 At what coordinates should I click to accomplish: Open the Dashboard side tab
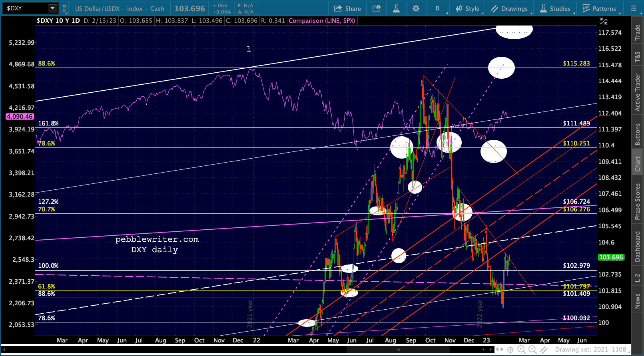pos(638,246)
